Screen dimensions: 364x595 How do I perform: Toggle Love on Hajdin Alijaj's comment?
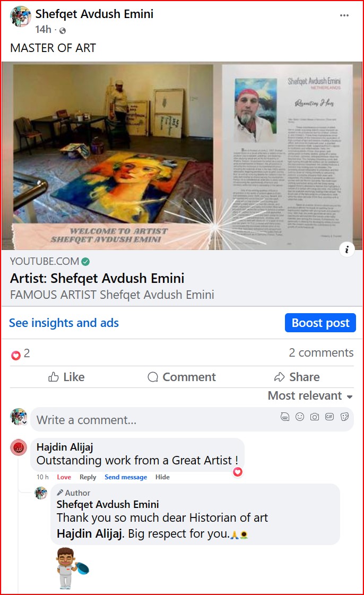coord(64,477)
